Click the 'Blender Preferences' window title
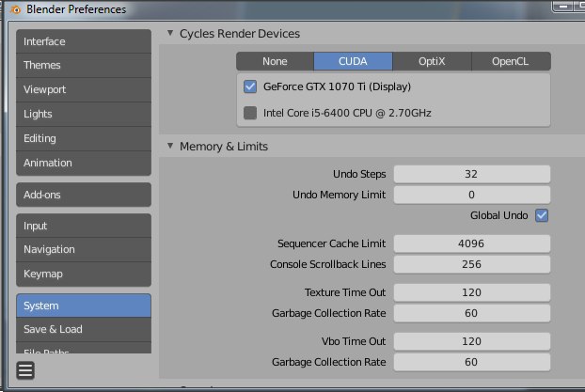 pyautogui.click(x=76, y=9)
